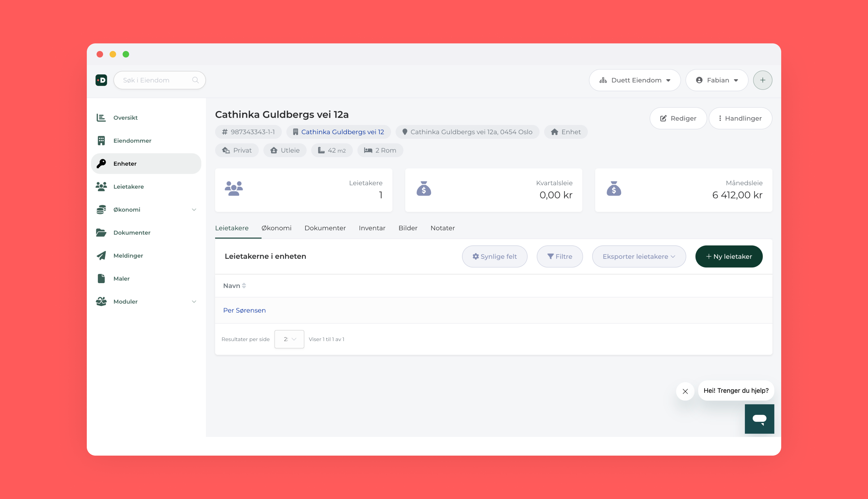Viewport: 868px width, 499px height.
Task: Open Meldinger paper plane icon
Action: pos(101,256)
